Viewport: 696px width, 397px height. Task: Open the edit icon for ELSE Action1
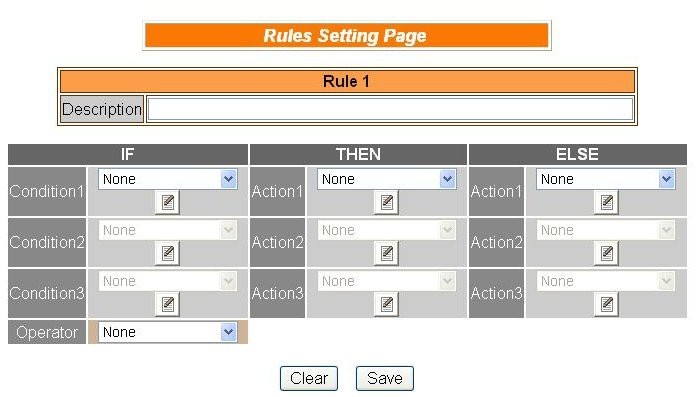coord(606,202)
